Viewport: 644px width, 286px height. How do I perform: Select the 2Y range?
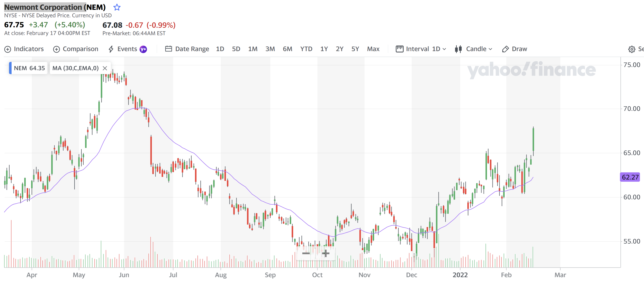tap(339, 49)
